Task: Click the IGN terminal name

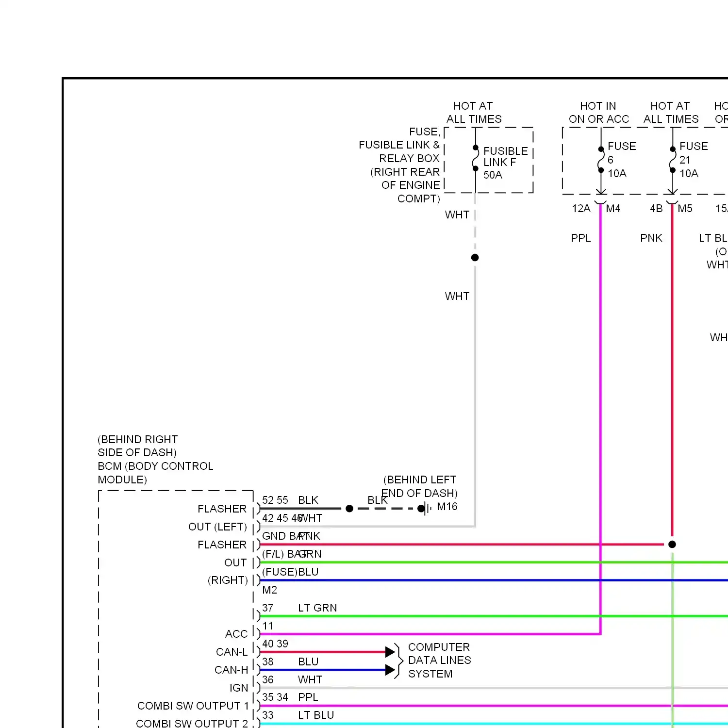Action: click(239, 688)
